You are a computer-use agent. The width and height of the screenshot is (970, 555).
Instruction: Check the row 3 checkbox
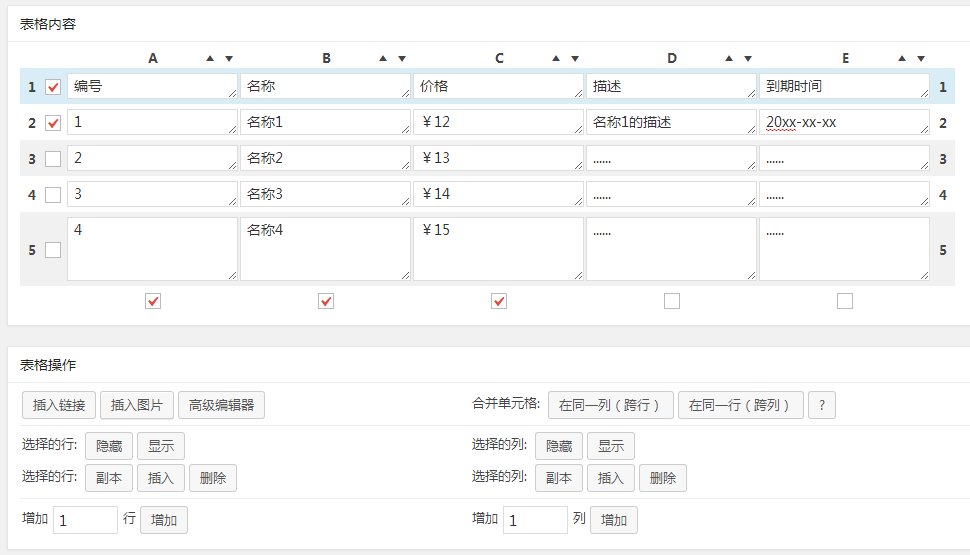click(53, 159)
